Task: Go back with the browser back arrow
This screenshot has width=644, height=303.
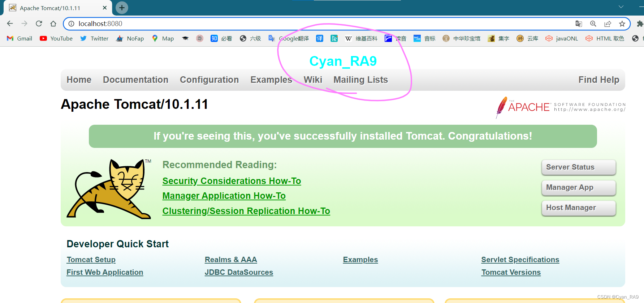Action: tap(10, 24)
